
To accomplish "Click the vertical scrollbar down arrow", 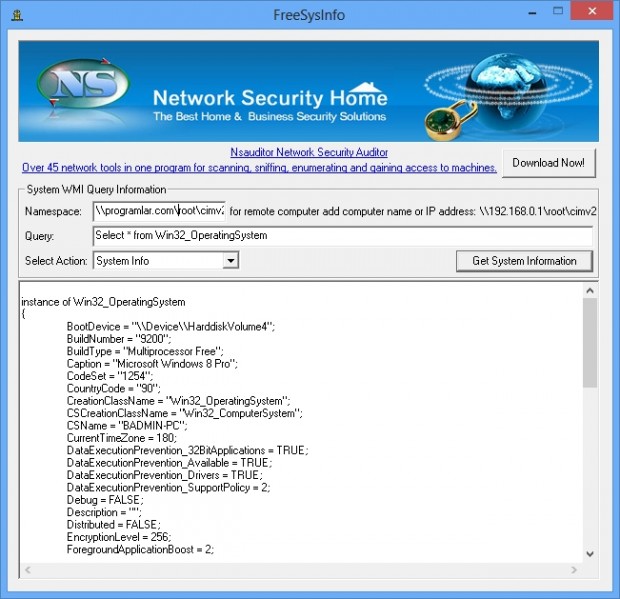I will tap(590, 554).
